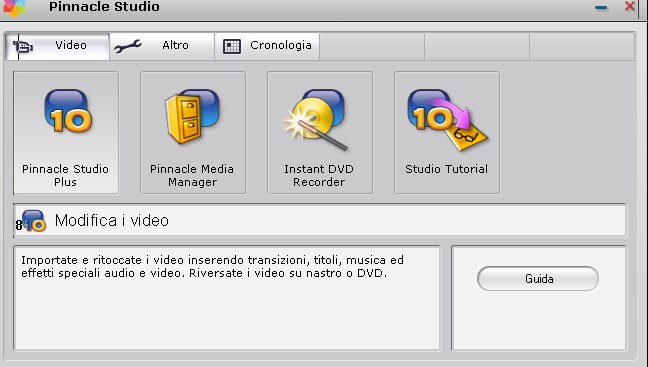Click the calendar icon on Cronologia tab
Image resolution: width=648 pixels, height=367 pixels.
pyautogui.click(x=232, y=46)
